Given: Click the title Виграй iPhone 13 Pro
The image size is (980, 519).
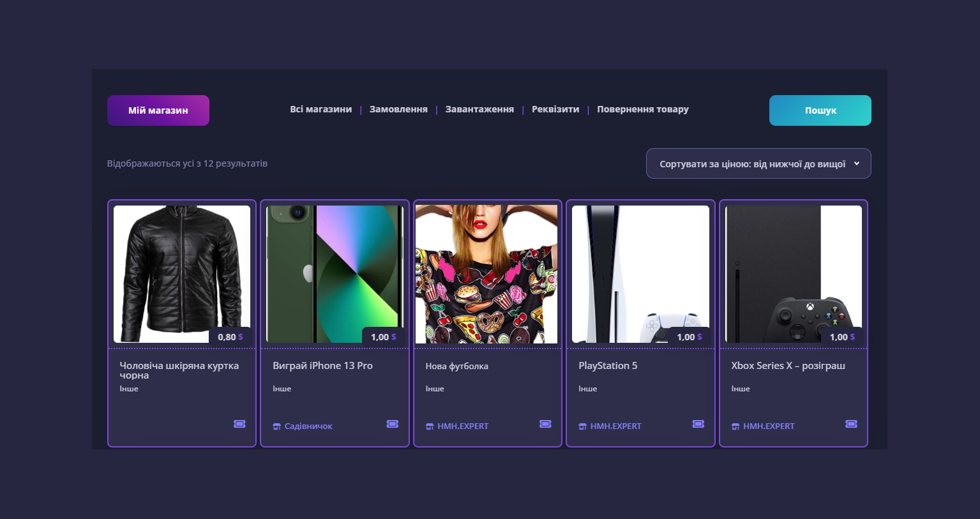Looking at the screenshot, I should tap(322, 366).
